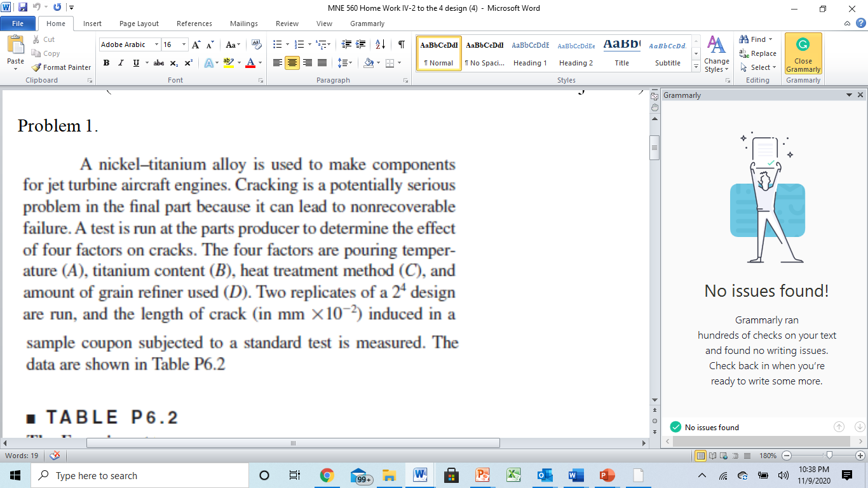Switch to the Page Layout tab
868x488 pixels.
click(139, 24)
